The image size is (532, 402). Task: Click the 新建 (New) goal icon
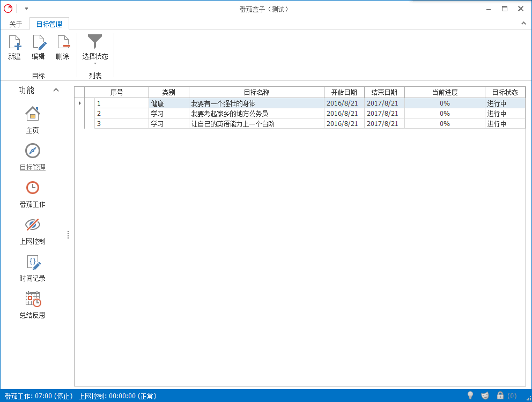click(14, 43)
